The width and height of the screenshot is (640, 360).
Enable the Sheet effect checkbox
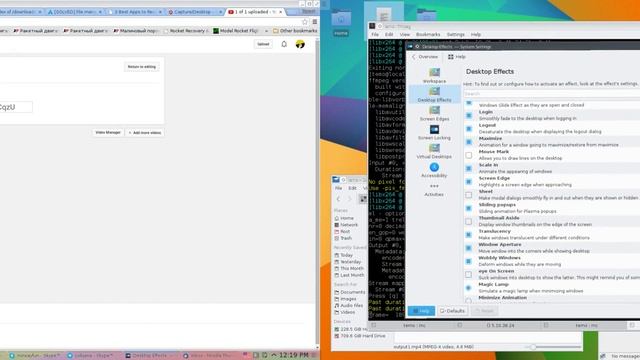(469, 195)
